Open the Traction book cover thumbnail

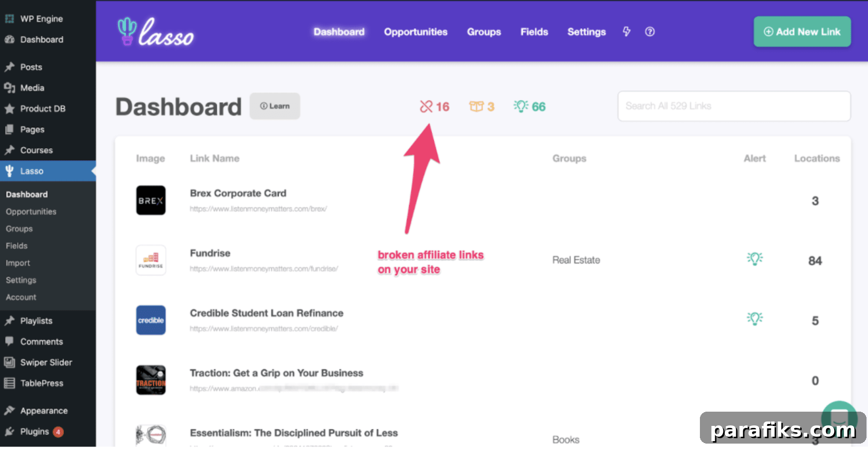151,380
